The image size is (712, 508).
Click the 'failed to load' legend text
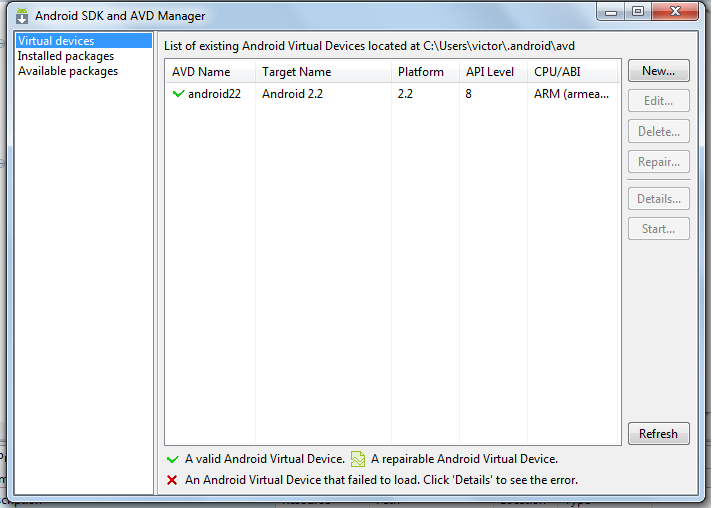click(381, 480)
